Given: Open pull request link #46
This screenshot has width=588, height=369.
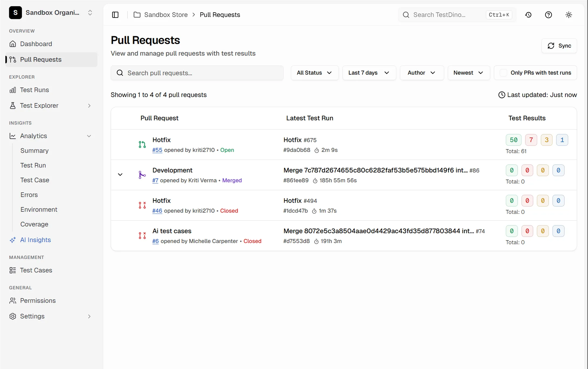Looking at the screenshot, I should (157, 211).
